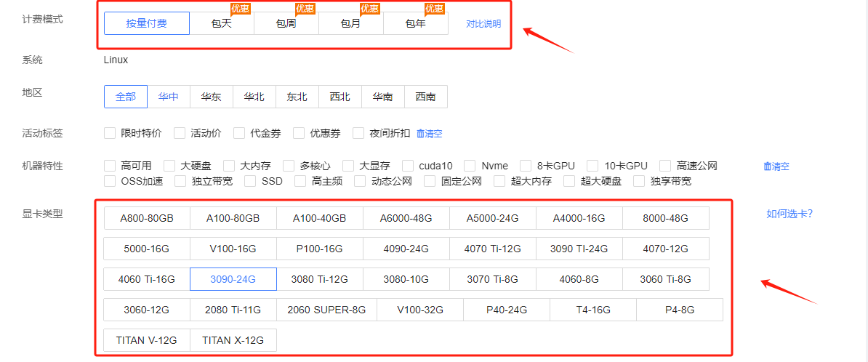Select 按量付费 billing mode
Screen dimensions: 868x362
147,23
